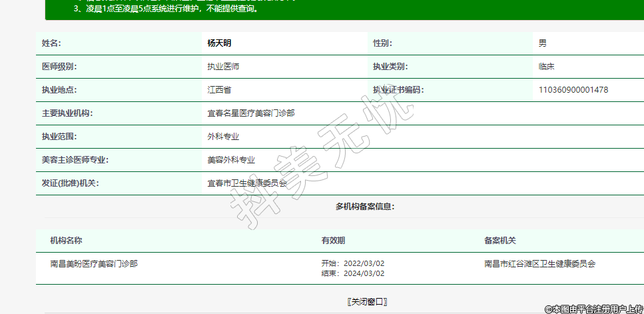Select the 南昌美盼医疗美容门诊部 row entry
Viewport: 644px width, 314px height.
[94, 264]
